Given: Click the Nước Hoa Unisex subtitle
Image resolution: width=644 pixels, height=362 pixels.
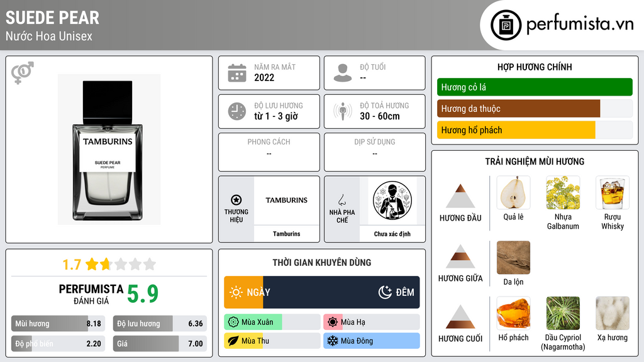Looking at the screenshot, I should coord(49,36).
